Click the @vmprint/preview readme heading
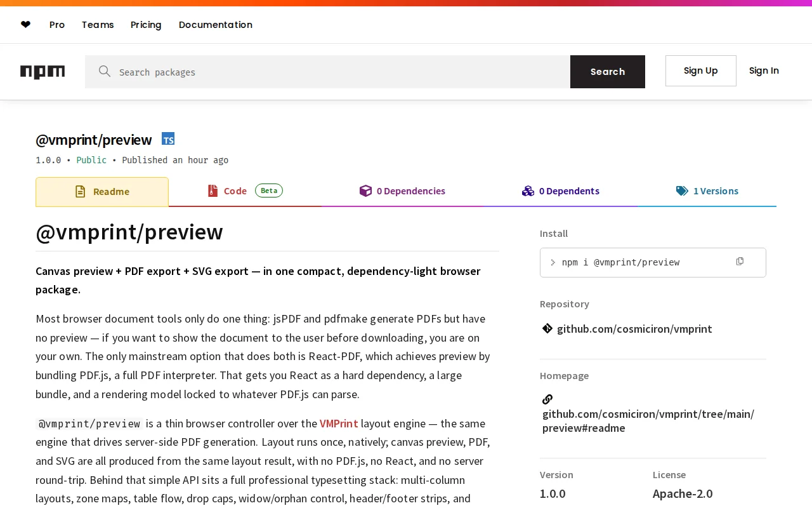This screenshot has height=508, width=812. pyautogui.click(x=129, y=232)
